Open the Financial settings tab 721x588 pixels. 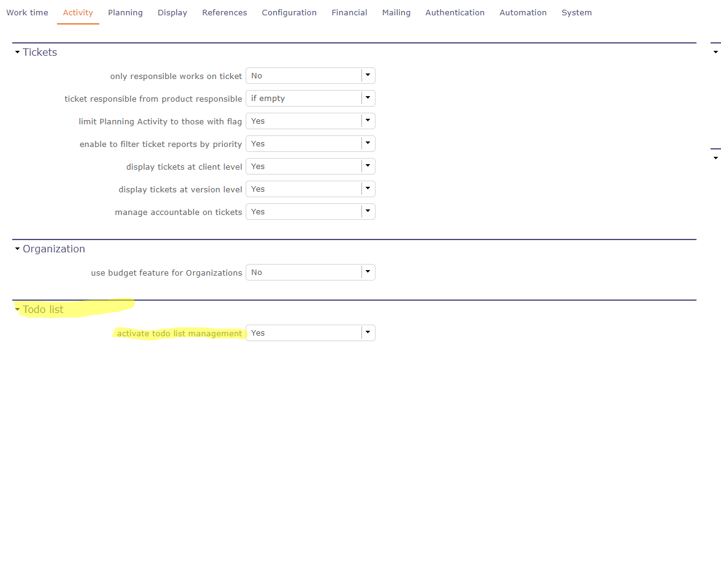(349, 13)
